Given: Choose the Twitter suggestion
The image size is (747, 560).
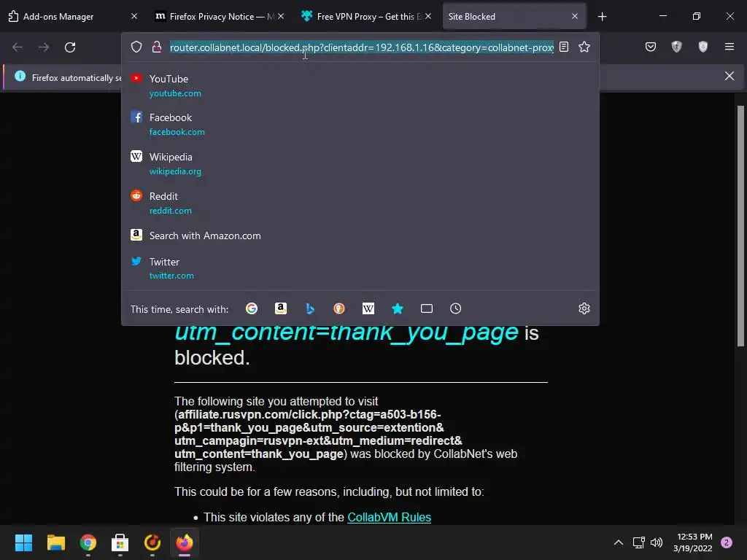Looking at the screenshot, I should tap(360, 268).
